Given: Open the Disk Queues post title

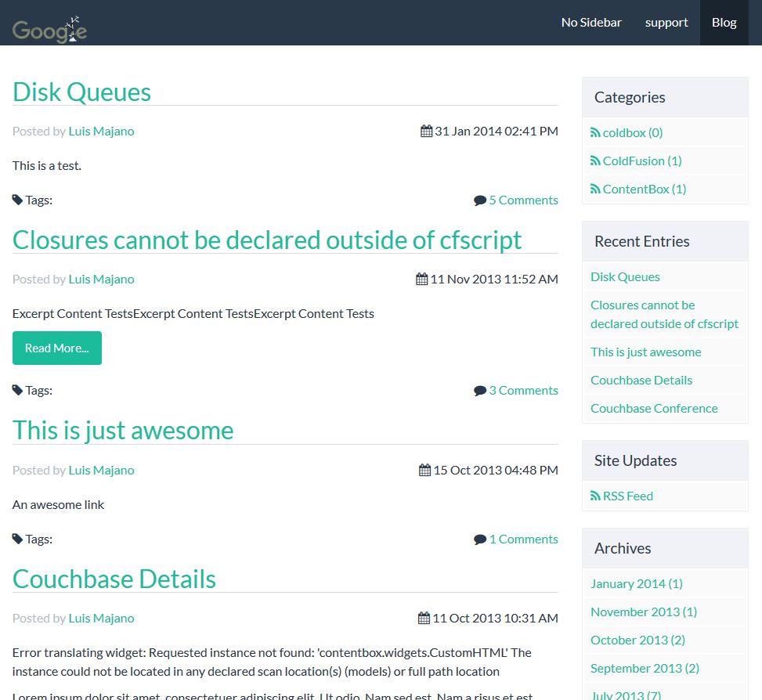Looking at the screenshot, I should (81, 92).
